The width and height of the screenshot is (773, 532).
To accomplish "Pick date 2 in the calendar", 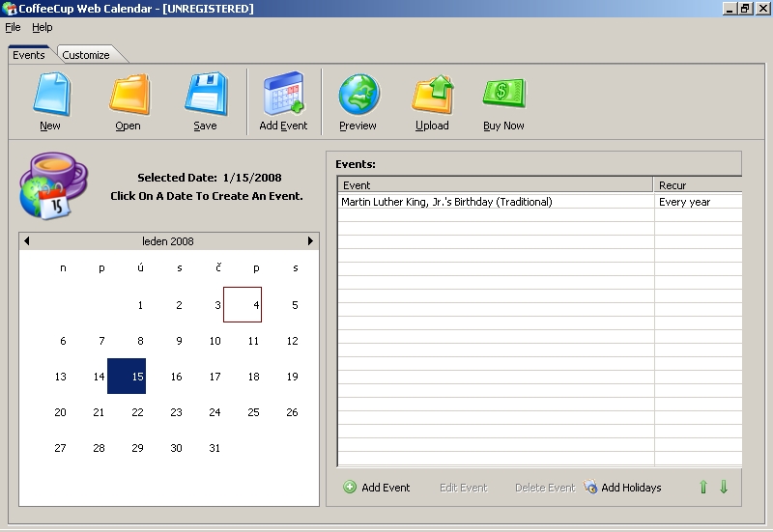I will coord(179,305).
